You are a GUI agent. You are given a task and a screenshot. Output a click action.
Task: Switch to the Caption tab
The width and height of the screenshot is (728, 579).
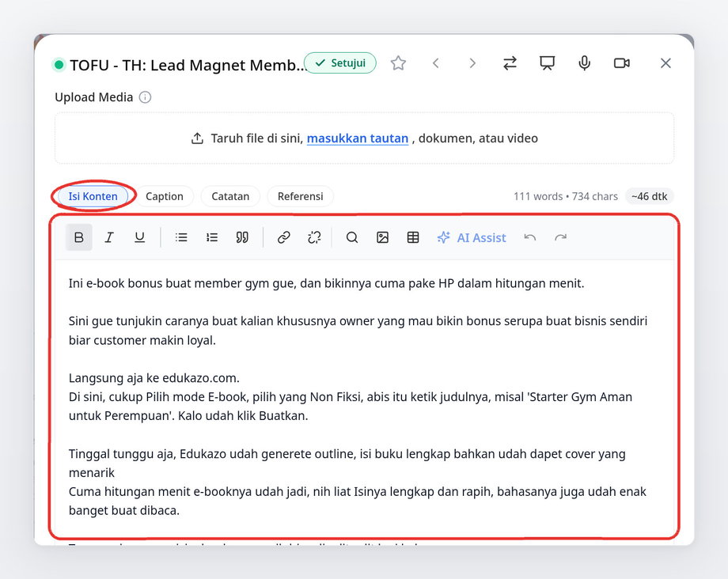[x=165, y=196]
